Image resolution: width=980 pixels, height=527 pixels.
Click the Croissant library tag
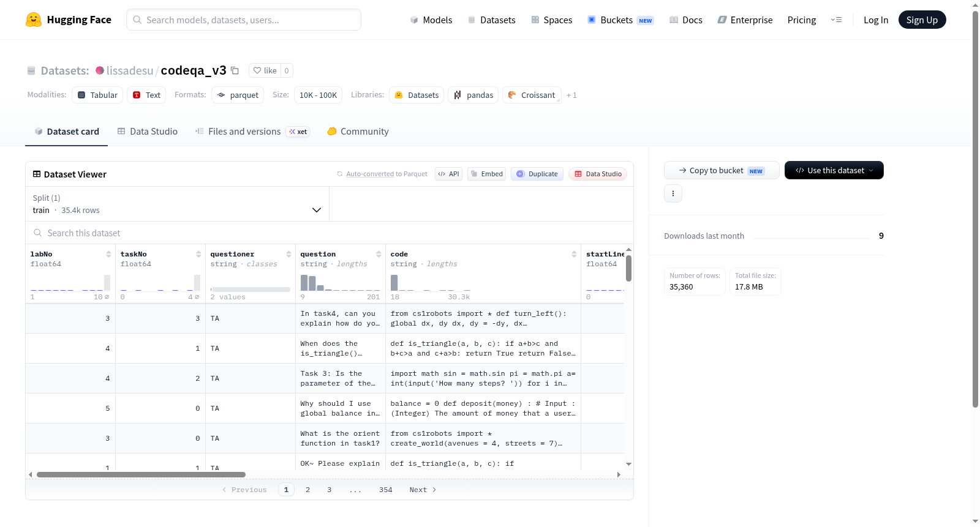[532, 95]
